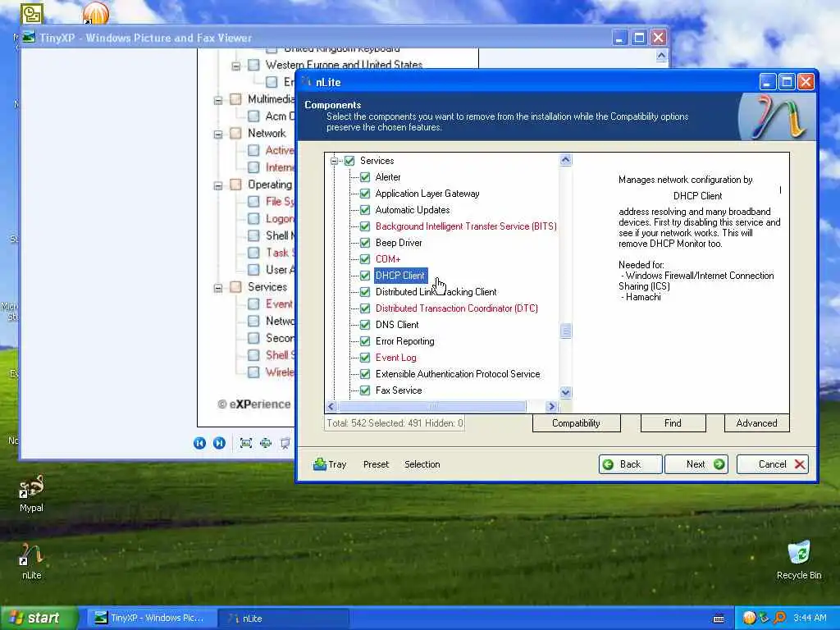
Task: Toggle the Fax Service checkbox
Action: tap(365, 390)
